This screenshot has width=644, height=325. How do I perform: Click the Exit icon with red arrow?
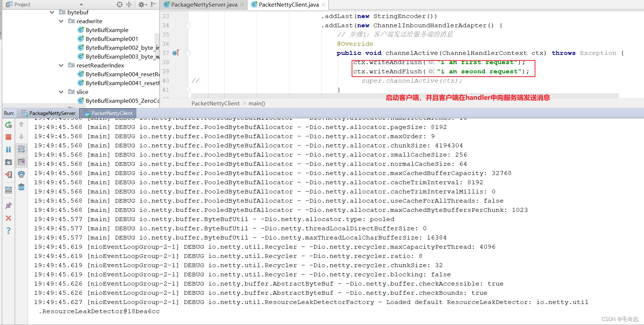[x=8, y=175]
